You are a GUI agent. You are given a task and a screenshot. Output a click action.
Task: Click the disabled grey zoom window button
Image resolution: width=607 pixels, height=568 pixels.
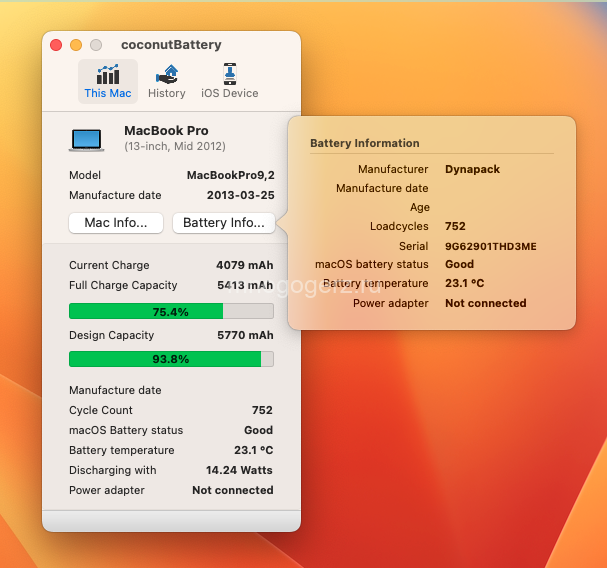96,45
